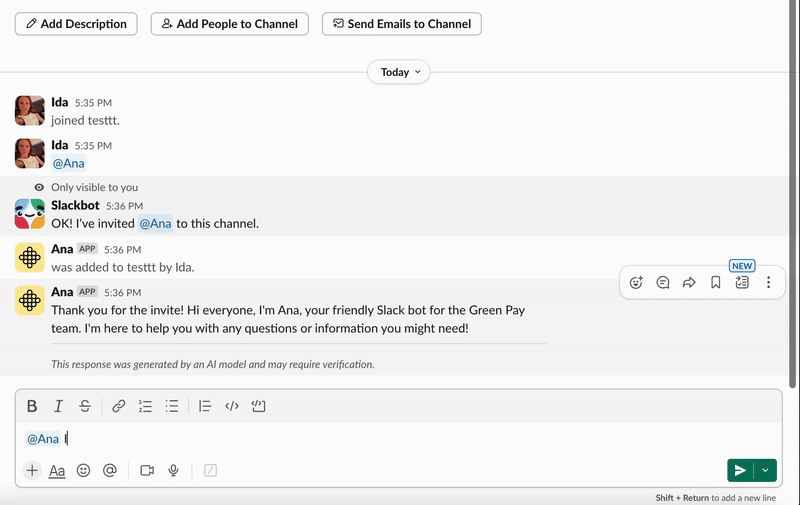Open Ida's avatar on joined message
The image size is (800, 505).
pos(30,110)
